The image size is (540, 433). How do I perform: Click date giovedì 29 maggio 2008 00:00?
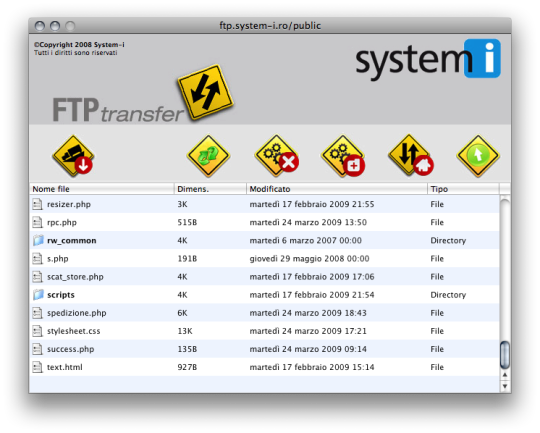pyautogui.click(x=309, y=259)
